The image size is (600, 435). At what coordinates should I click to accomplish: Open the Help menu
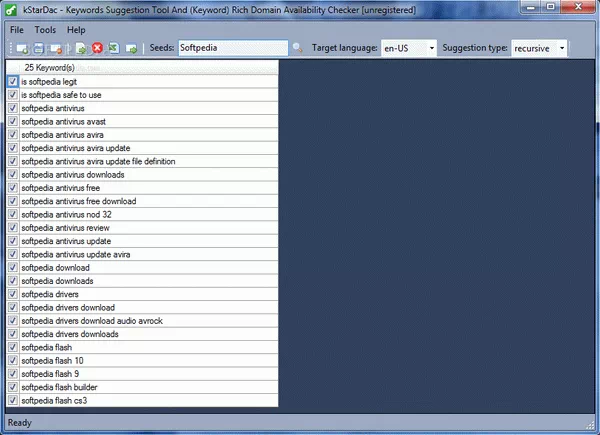pos(76,30)
